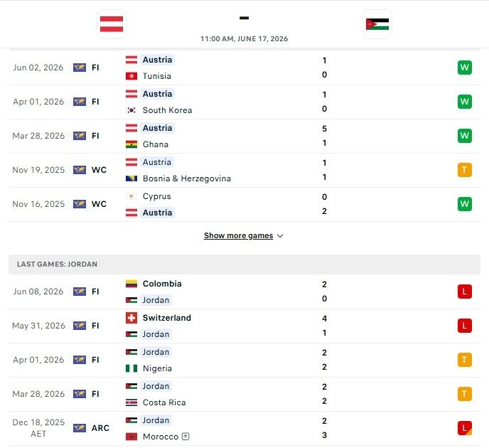Click Morocco's advancement arrow icon
This screenshot has width=489, height=448.
tap(186, 436)
